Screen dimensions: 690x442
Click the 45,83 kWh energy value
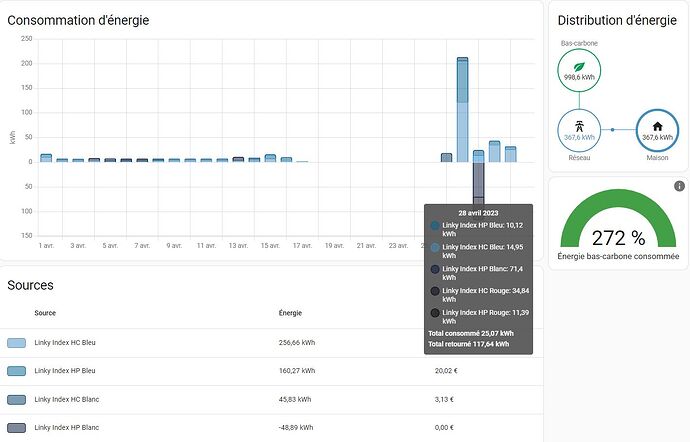[295, 399]
